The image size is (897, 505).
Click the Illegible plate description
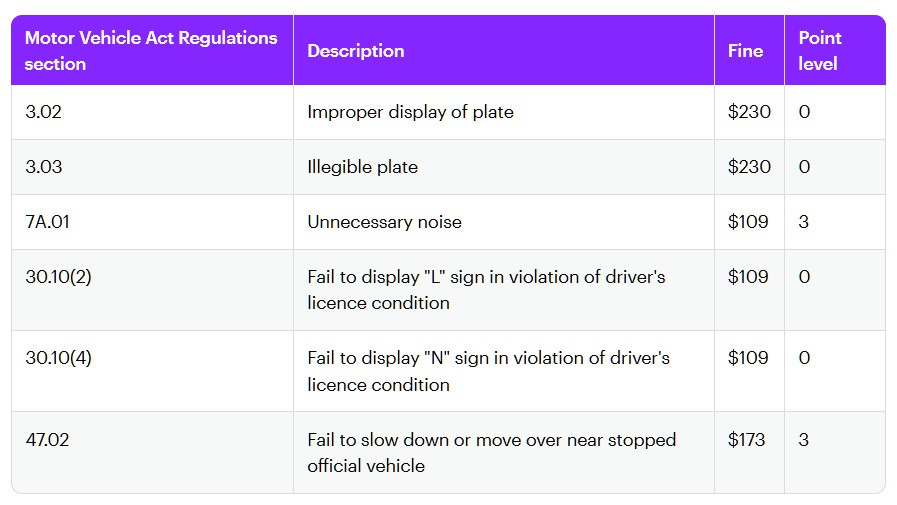pos(363,167)
